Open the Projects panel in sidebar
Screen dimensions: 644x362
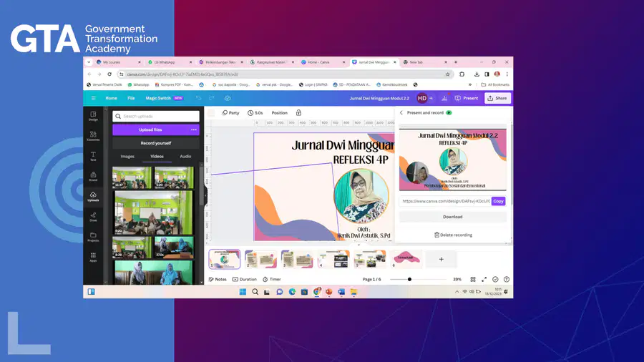[93, 237]
